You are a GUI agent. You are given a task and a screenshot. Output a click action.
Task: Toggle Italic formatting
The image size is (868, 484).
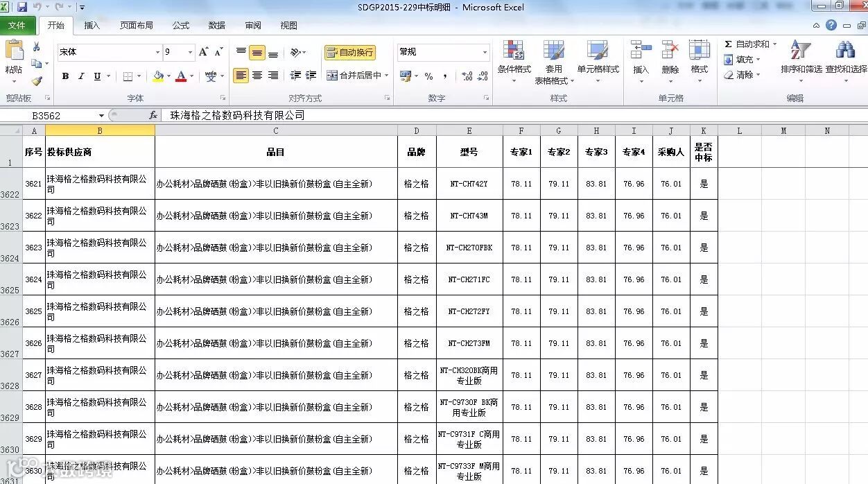click(81, 76)
